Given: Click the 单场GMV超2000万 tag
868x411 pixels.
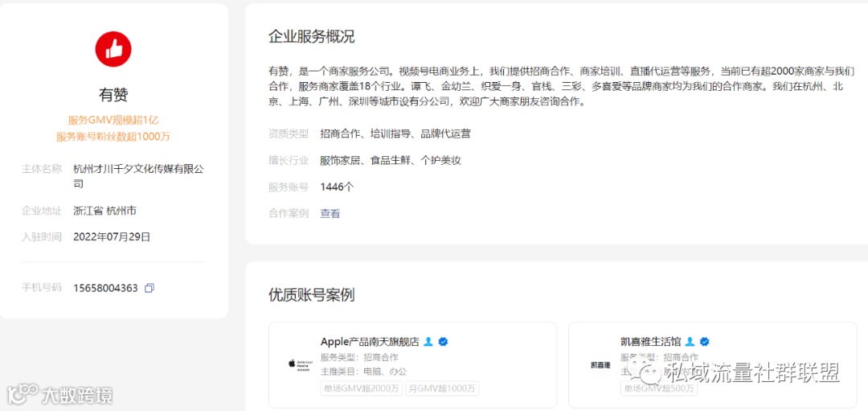Looking at the screenshot, I should 362,388.
